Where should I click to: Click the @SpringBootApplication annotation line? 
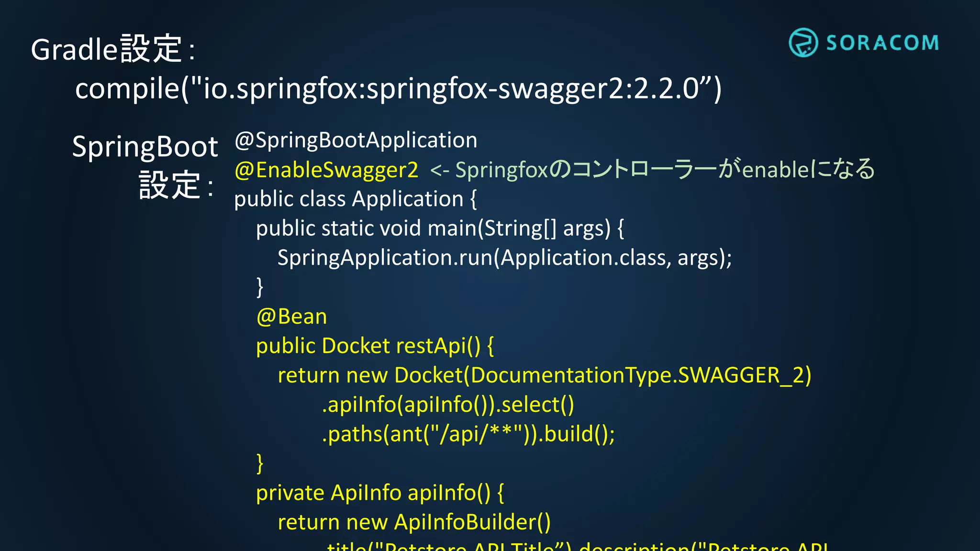[356, 141]
